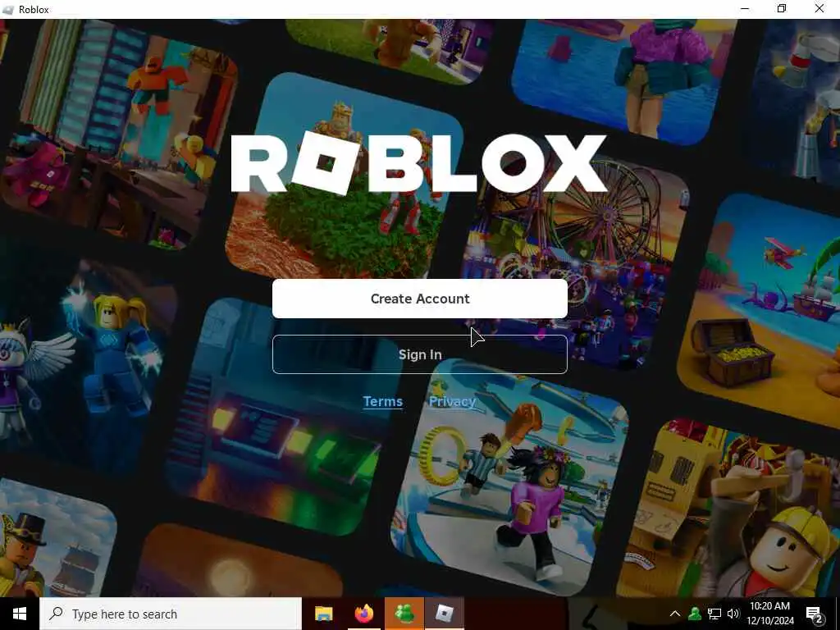The height and width of the screenshot is (630, 840).
Task: Open File Explorer from the taskbar
Action: (x=323, y=614)
